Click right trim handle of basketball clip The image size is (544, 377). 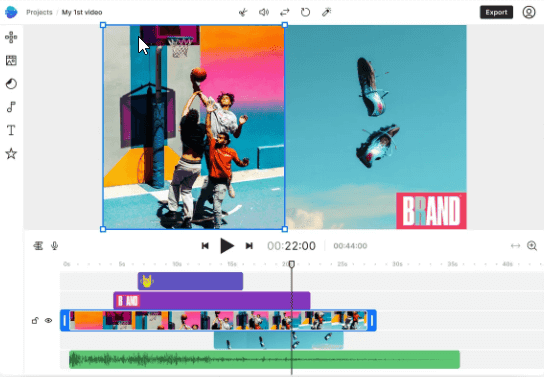(x=372, y=320)
